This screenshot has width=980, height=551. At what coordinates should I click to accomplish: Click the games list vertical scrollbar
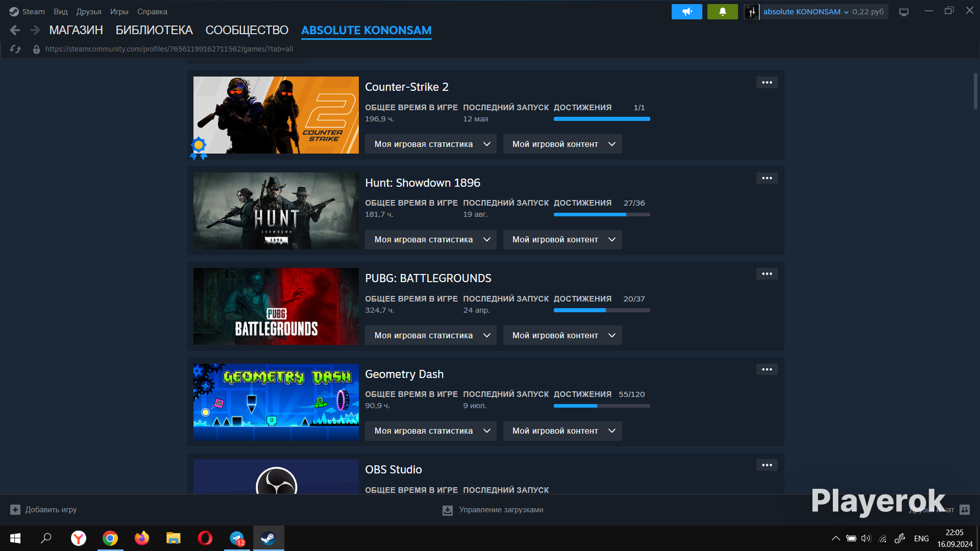coord(975,91)
